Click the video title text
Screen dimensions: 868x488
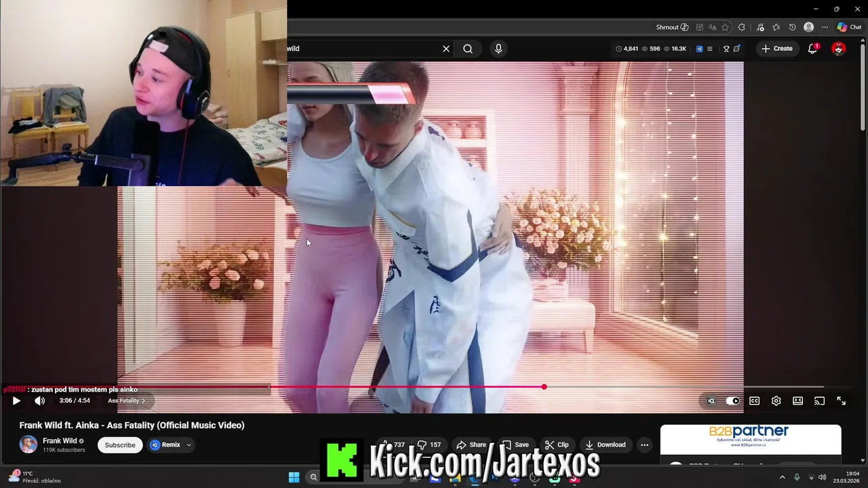click(132, 426)
